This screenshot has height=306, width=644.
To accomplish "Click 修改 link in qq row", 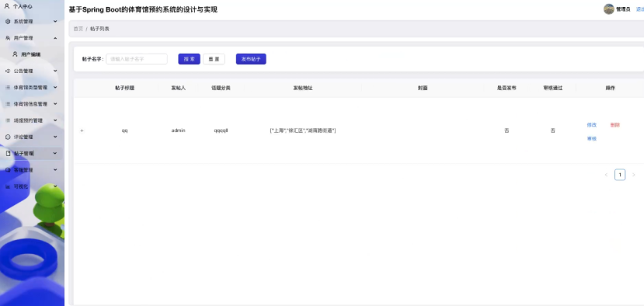I will (x=591, y=125).
